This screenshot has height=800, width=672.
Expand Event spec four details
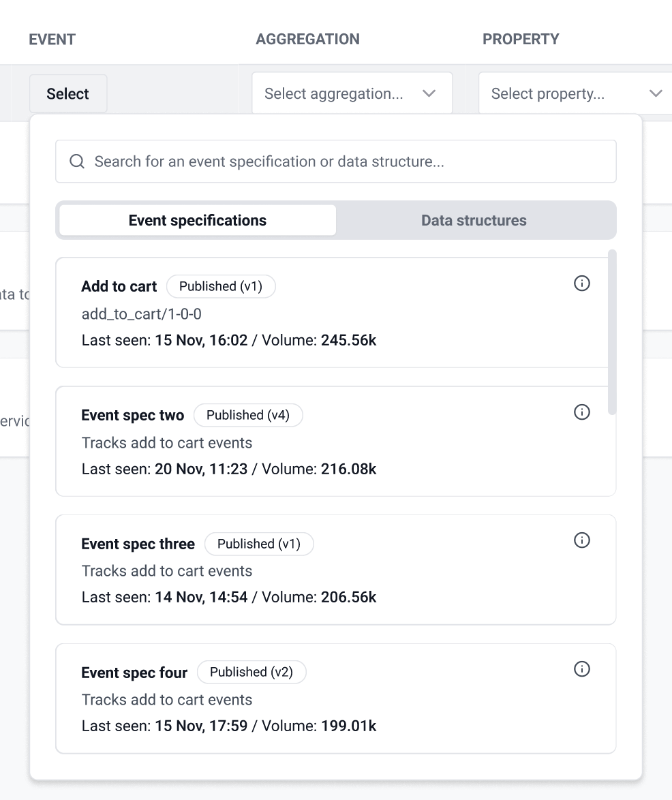[x=307, y=698]
